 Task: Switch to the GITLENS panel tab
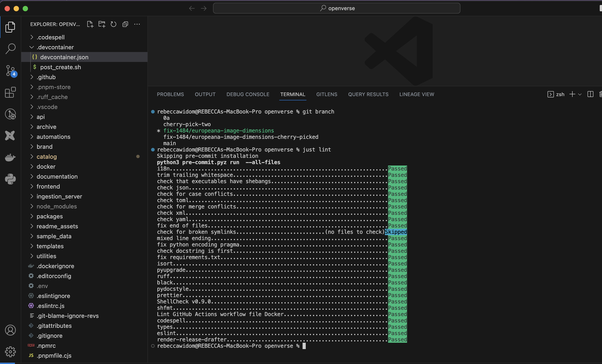coord(327,94)
